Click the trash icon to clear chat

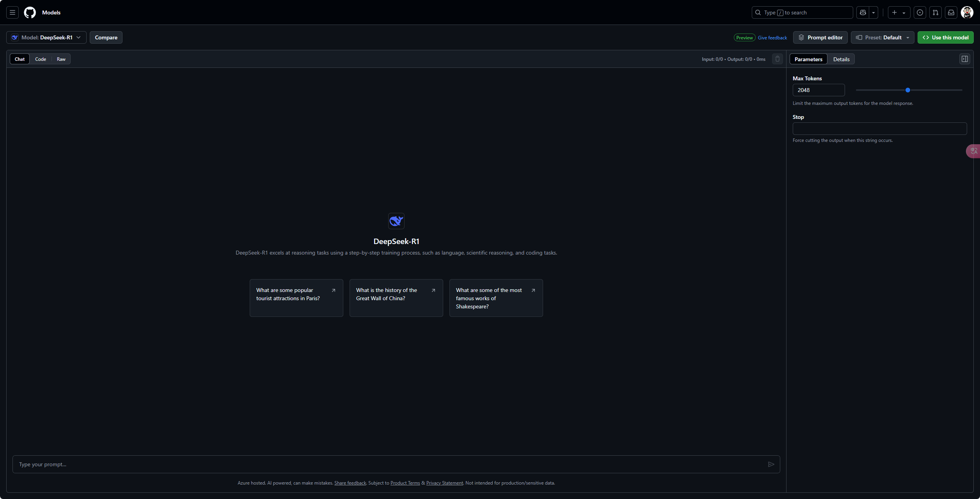point(778,59)
